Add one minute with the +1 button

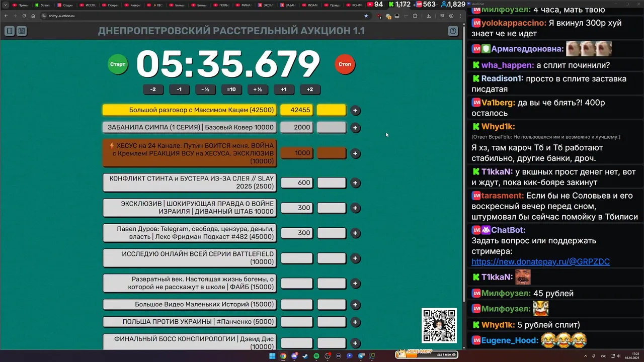[x=284, y=89]
